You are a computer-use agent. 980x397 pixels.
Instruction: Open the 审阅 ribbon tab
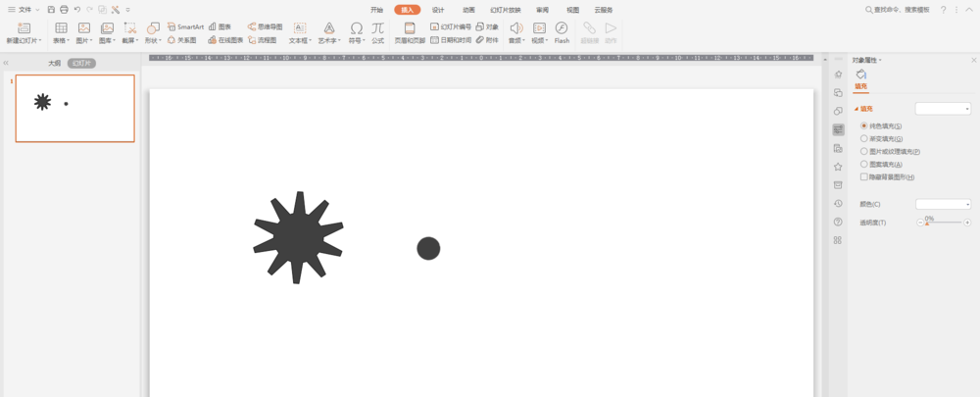pos(543,10)
